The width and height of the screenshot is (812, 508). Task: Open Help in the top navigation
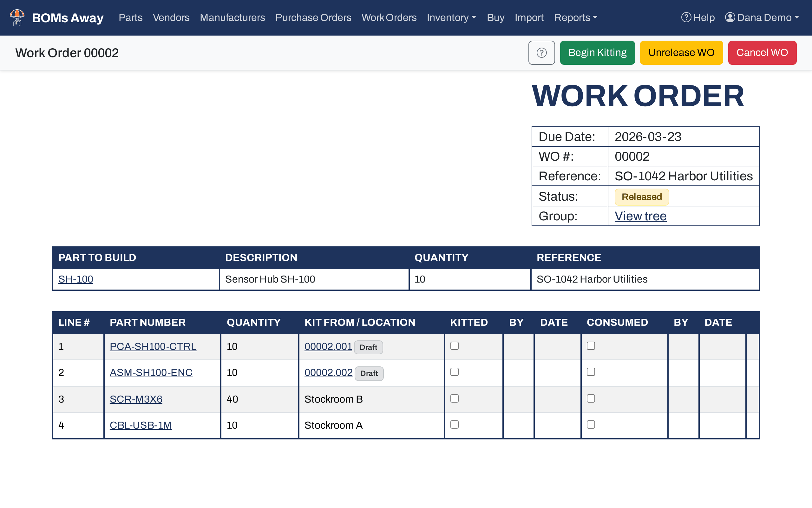697,17
